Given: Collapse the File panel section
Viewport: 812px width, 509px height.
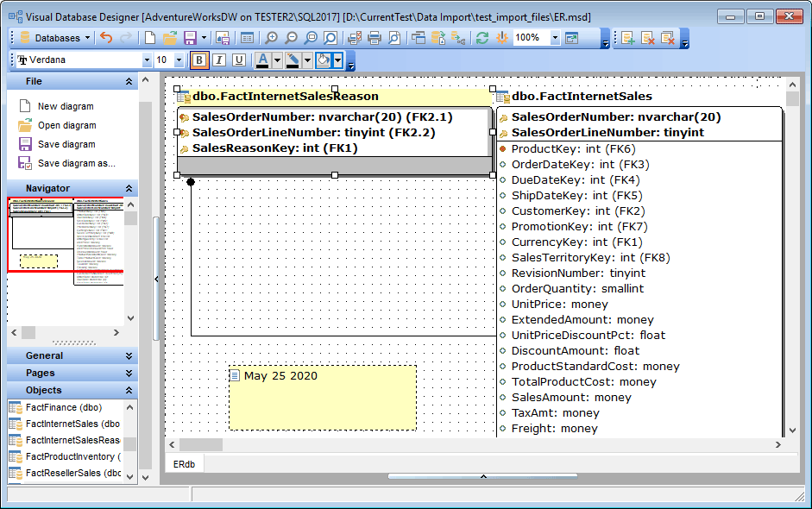Looking at the screenshot, I should [x=129, y=81].
